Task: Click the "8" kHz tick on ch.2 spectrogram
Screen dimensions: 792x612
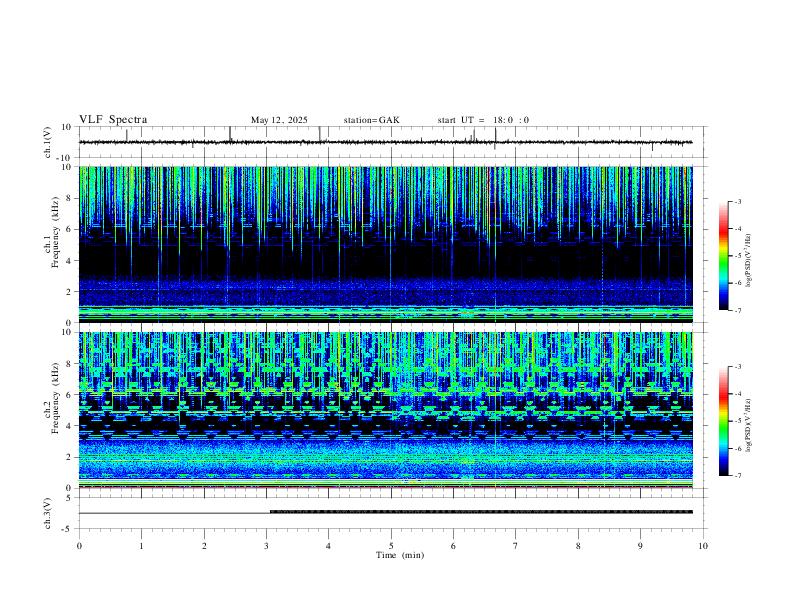Action: [x=69, y=364]
